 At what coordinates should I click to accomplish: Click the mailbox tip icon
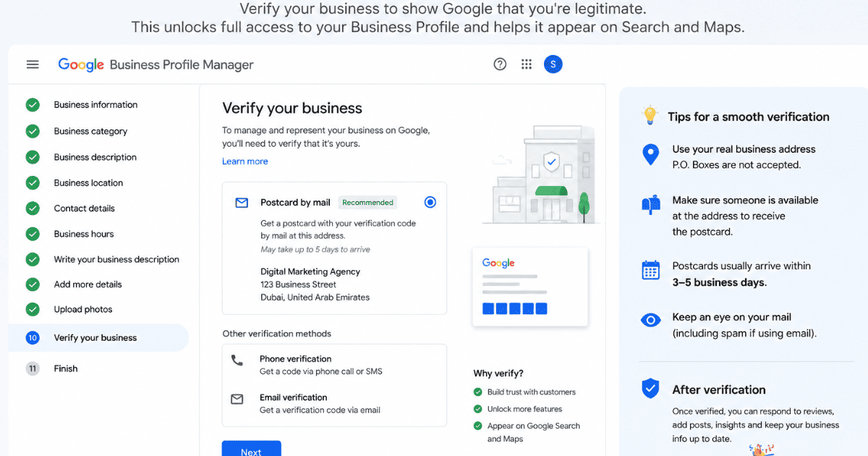(651, 205)
